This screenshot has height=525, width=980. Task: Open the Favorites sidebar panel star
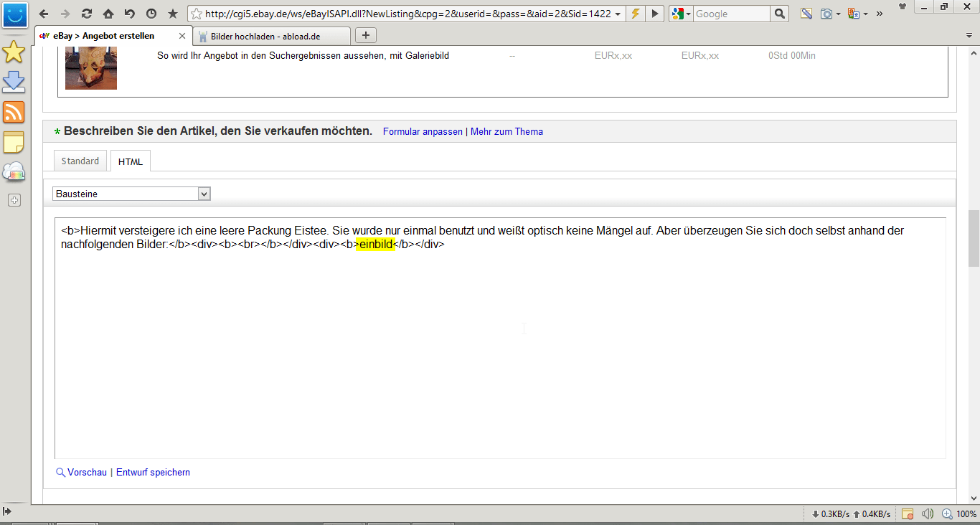pos(14,52)
